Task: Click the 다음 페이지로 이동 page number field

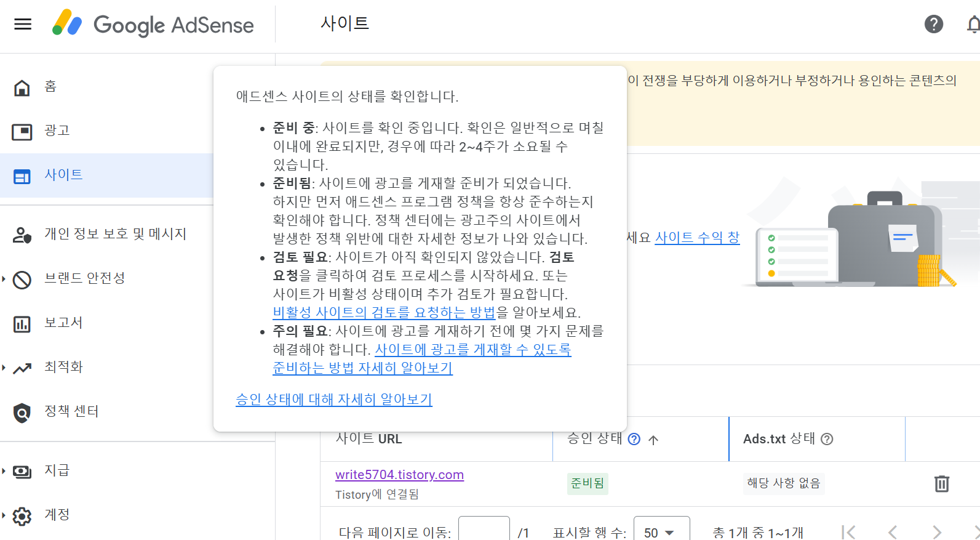Action: [x=484, y=530]
